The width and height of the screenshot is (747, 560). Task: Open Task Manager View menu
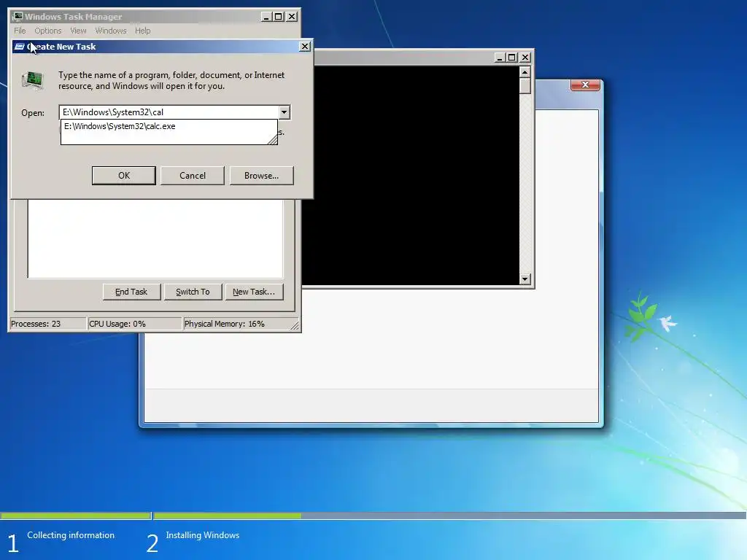point(78,31)
